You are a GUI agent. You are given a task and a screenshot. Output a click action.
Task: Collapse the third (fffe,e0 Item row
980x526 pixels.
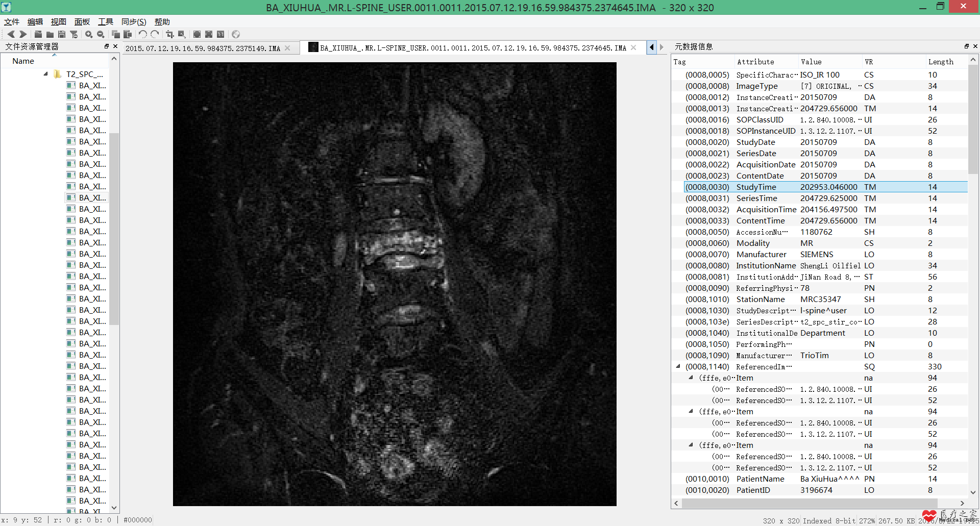coord(691,445)
